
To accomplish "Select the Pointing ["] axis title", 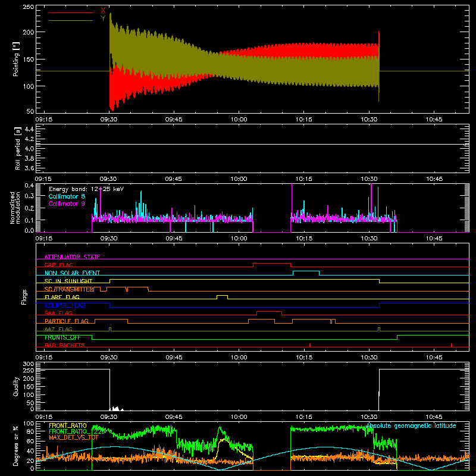I will click(x=16, y=59).
